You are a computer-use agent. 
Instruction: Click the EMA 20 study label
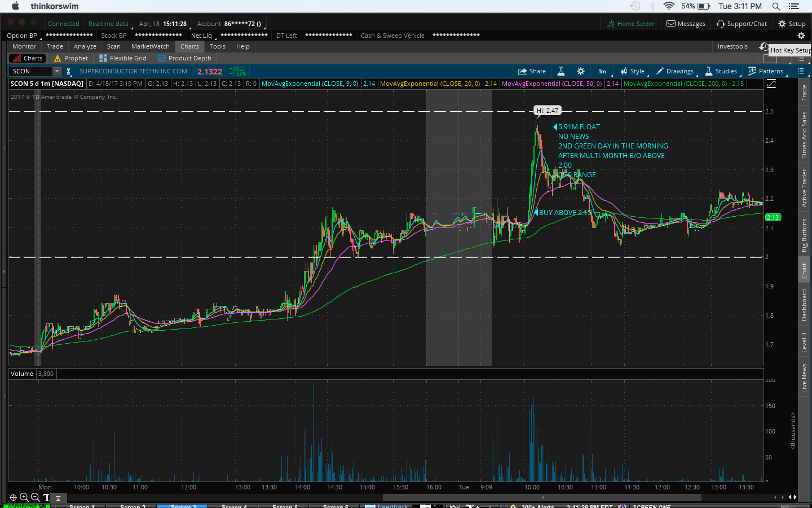[430, 84]
